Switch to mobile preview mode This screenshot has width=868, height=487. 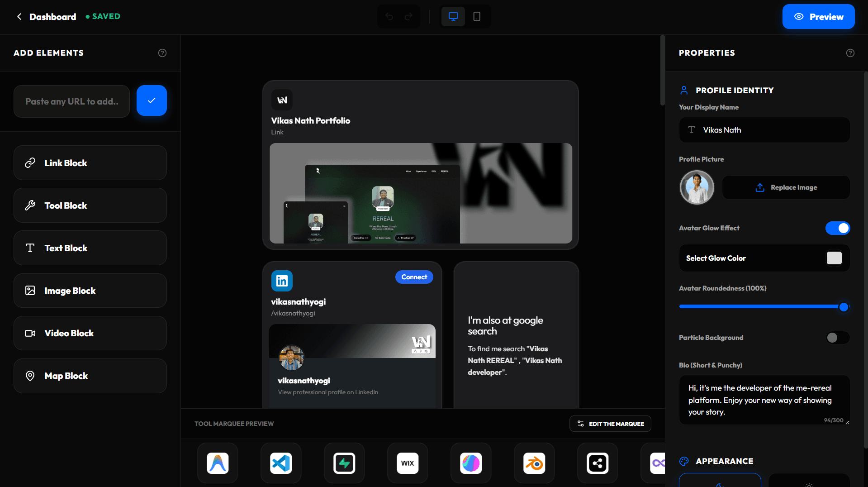pos(476,16)
